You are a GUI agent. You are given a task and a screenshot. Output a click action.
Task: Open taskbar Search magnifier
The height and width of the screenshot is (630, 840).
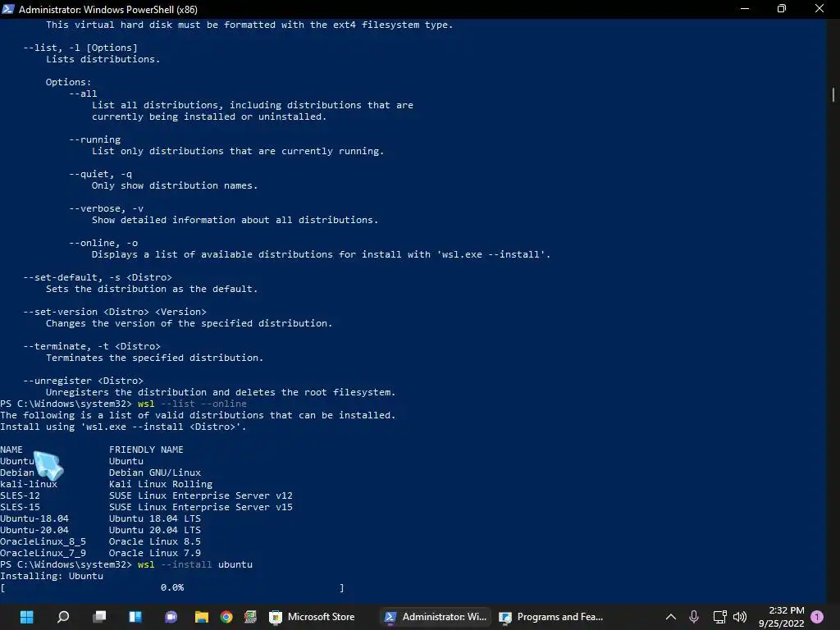point(63,617)
